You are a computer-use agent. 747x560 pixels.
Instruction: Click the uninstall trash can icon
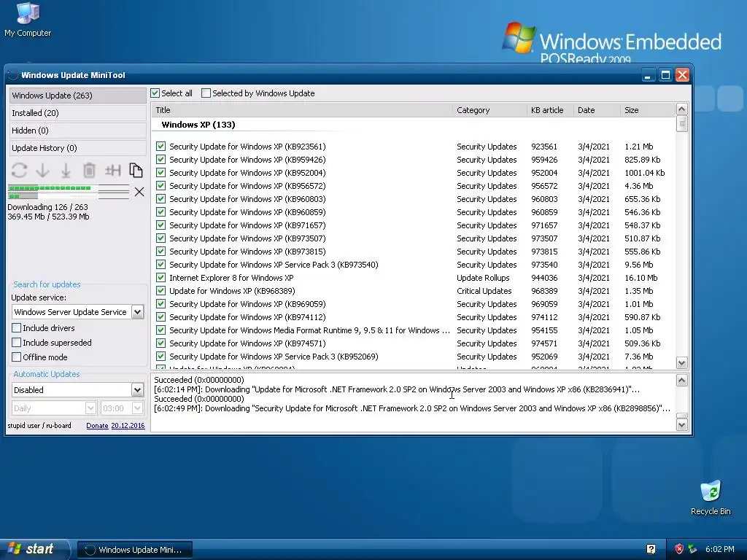(89, 171)
